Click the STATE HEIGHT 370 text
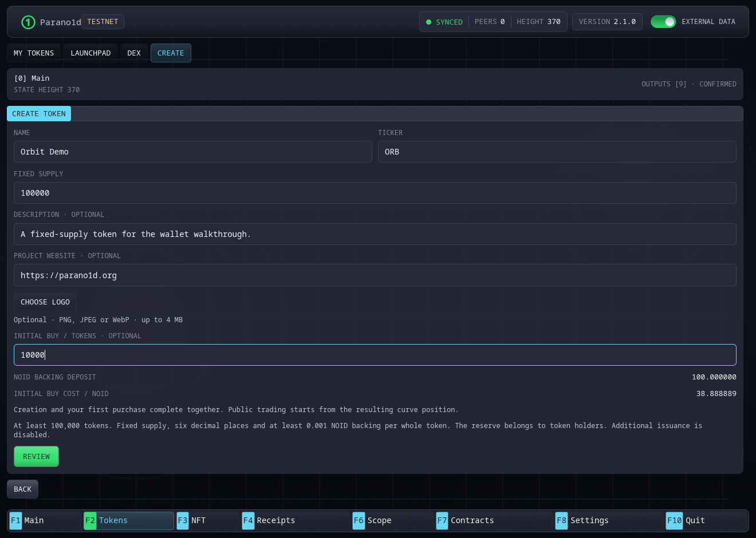This screenshot has height=538, width=756. pyautogui.click(x=47, y=90)
